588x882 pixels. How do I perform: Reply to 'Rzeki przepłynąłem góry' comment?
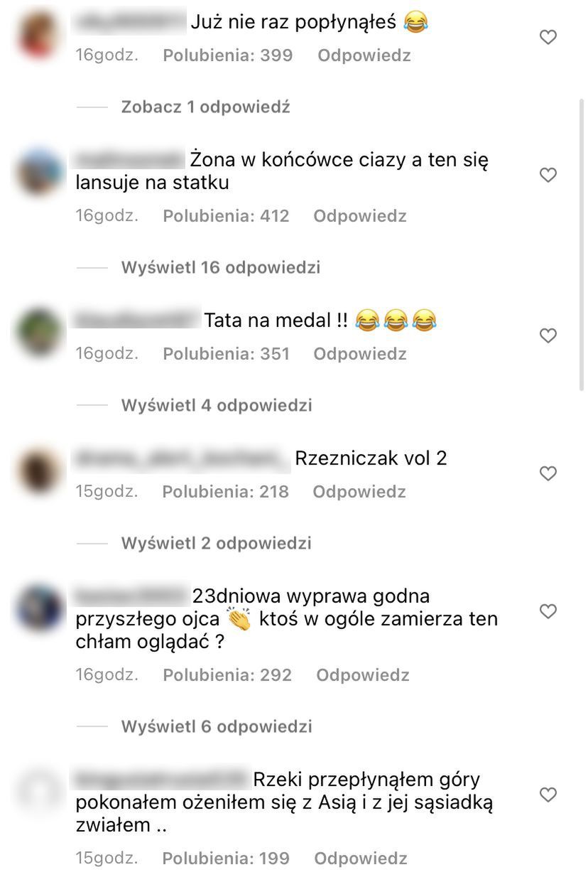(x=361, y=859)
